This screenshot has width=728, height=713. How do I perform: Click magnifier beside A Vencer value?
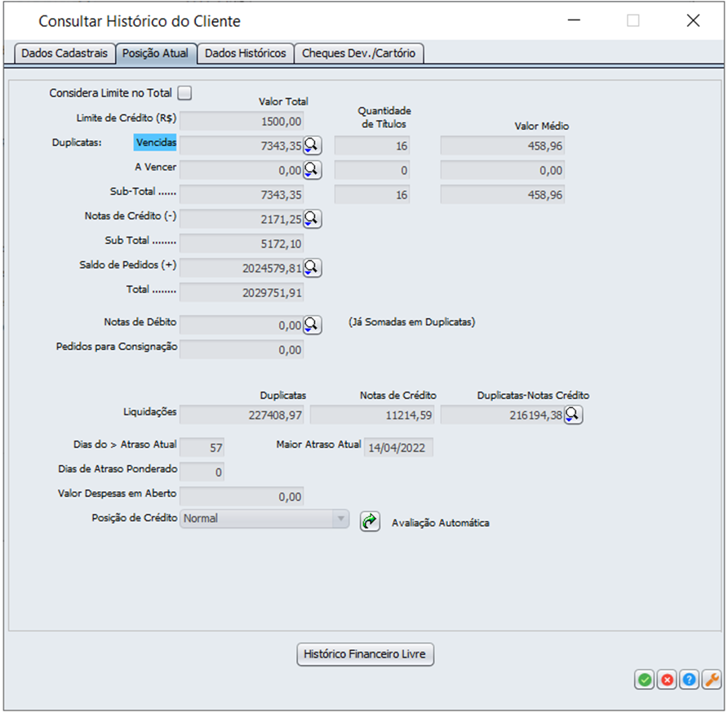coord(313,170)
